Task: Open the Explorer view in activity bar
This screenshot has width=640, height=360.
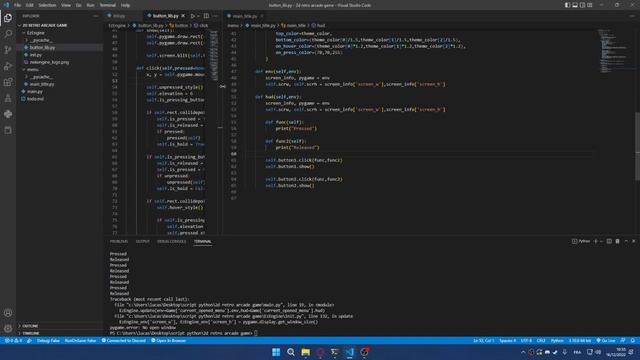Action: (x=8, y=18)
